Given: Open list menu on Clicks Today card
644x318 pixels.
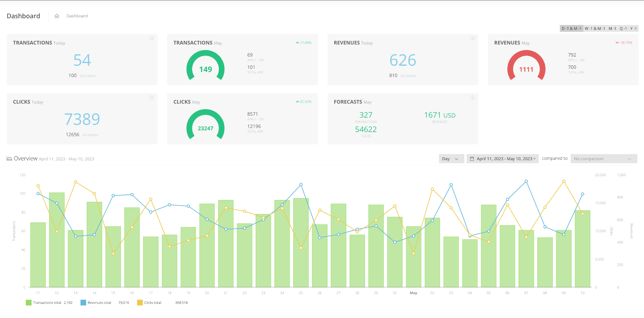Looking at the screenshot, I should [x=152, y=98].
